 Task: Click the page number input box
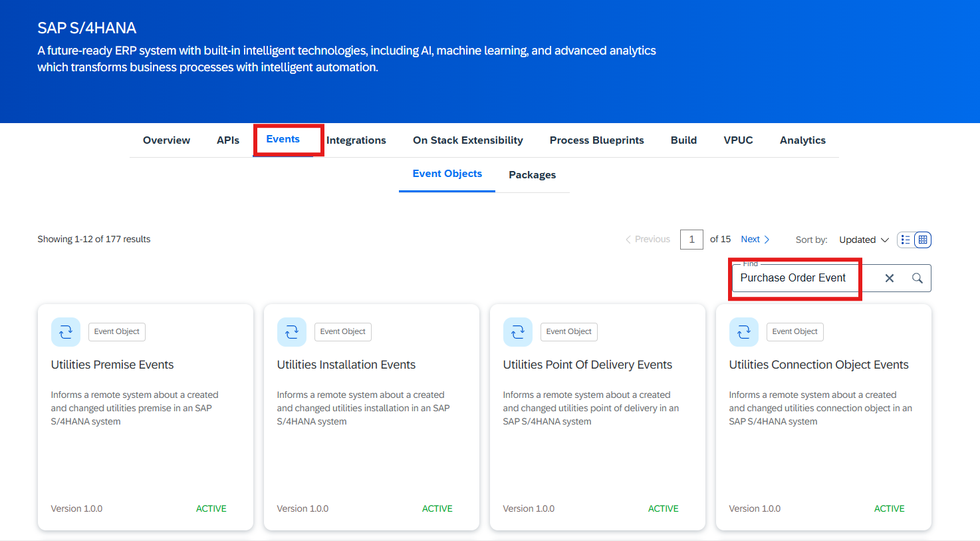pyautogui.click(x=691, y=240)
